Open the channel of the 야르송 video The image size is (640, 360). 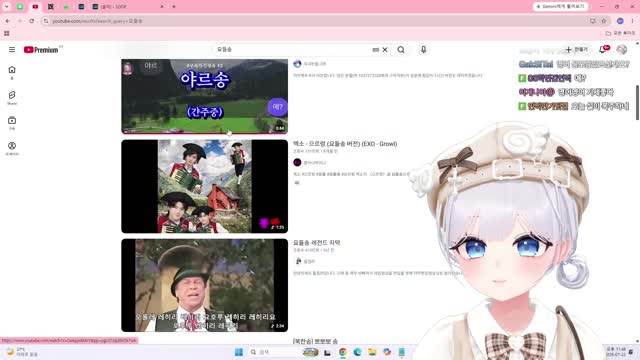coord(310,64)
